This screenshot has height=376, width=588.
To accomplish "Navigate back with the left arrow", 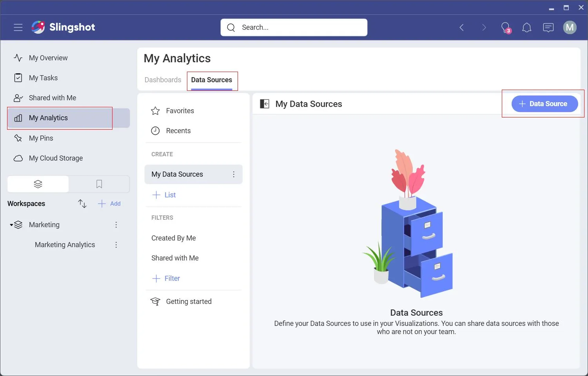I will pos(462,27).
